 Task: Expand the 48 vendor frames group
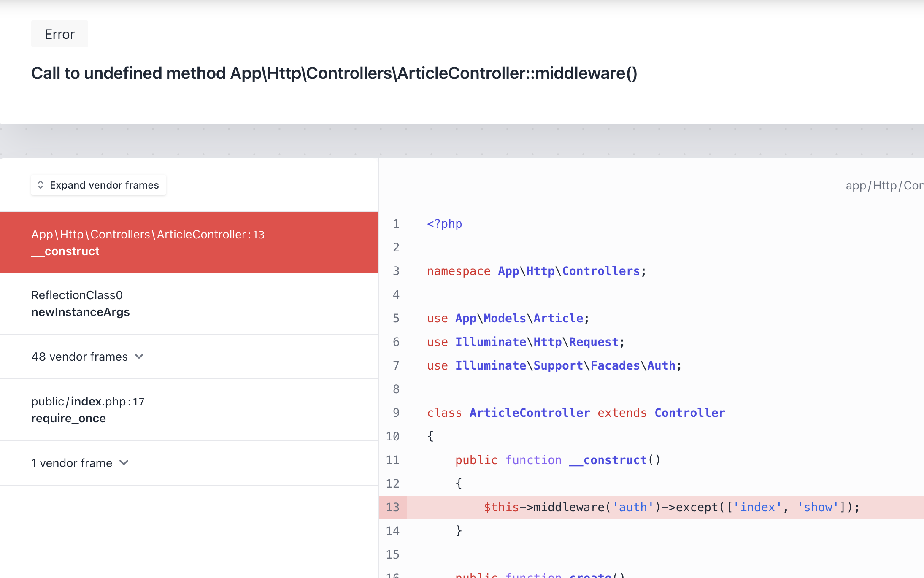(x=80, y=357)
